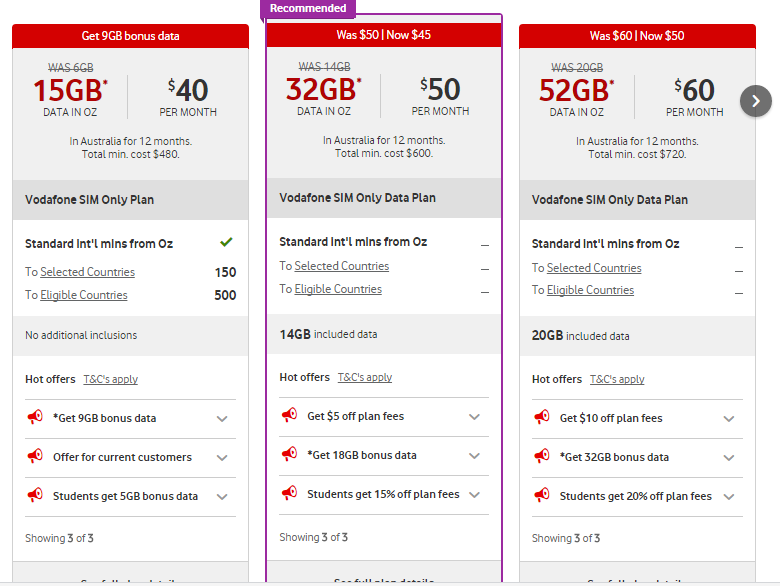Expand Students get 15% off plan fees chevron

click(x=475, y=494)
